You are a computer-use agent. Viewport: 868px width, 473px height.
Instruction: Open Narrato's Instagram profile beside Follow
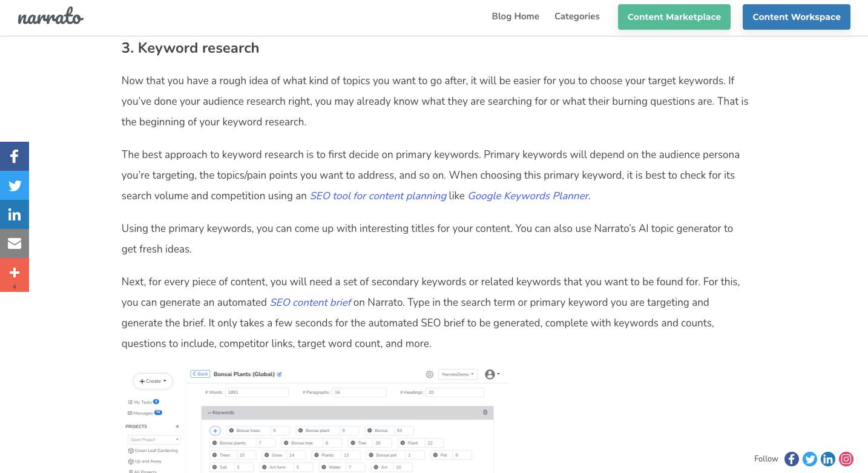click(846, 459)
